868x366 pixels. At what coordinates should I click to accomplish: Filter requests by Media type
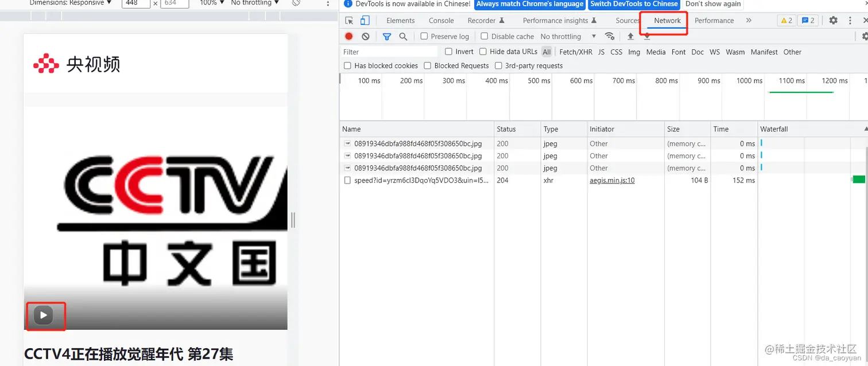coord(656,52)
